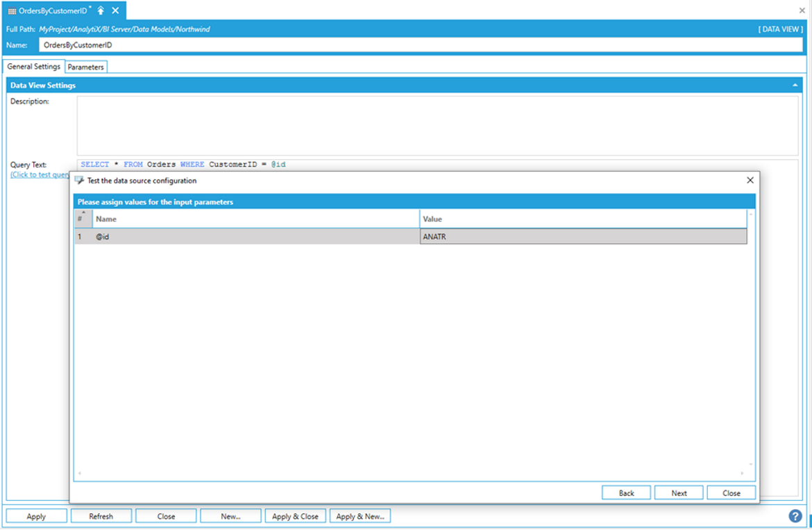Collapse the Data View Settings section
Image resolution: width=812 pixels, height=530 pixels.
[795, 85]
